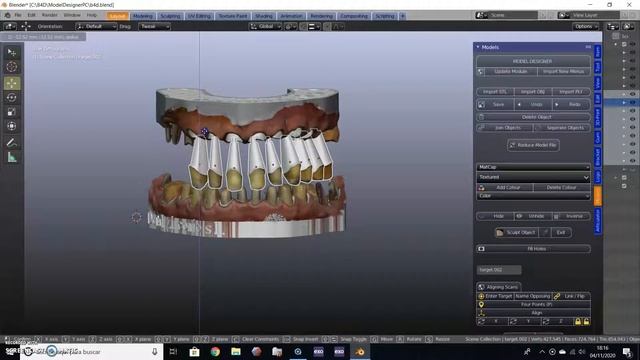Open the Edit menu
Viewport: 640px width, 360px height.
31,15
